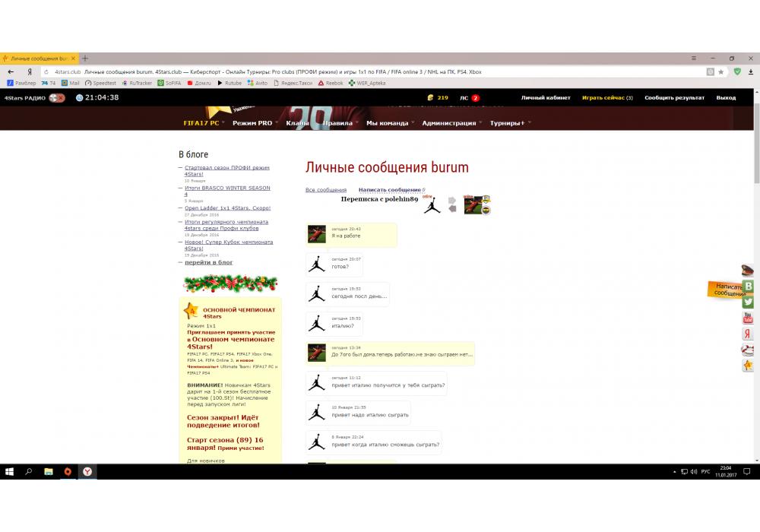Click the Twitter icon in side panel
Image resolution: width=760 pixels, height=532 pixels.
[749, 302]
